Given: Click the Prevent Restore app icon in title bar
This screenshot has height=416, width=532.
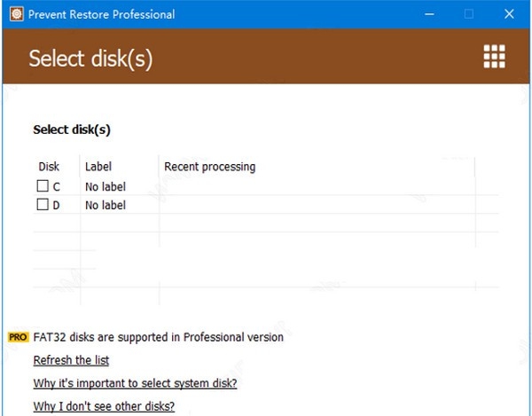Looking at the screenshot, I should [16, 14].
